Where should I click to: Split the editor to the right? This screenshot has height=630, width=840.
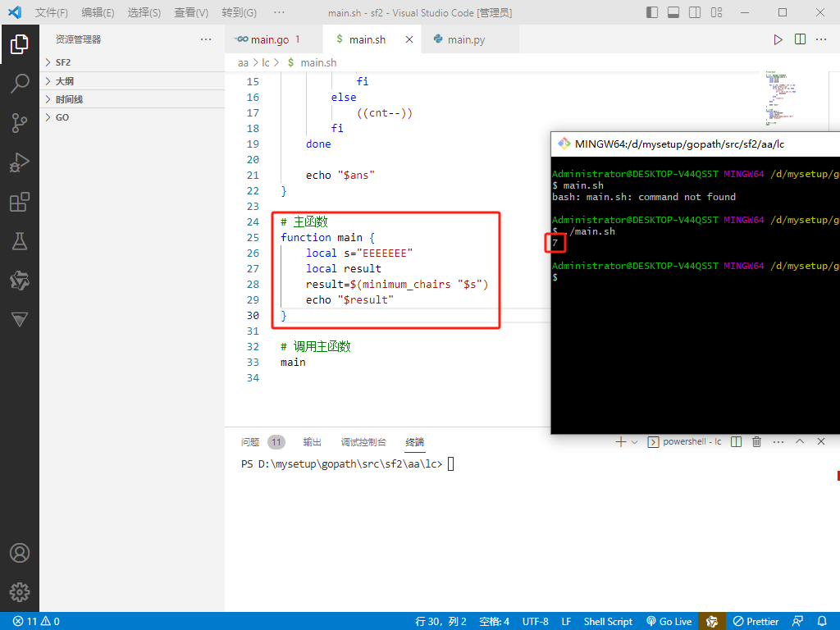[x=800, y=39]
